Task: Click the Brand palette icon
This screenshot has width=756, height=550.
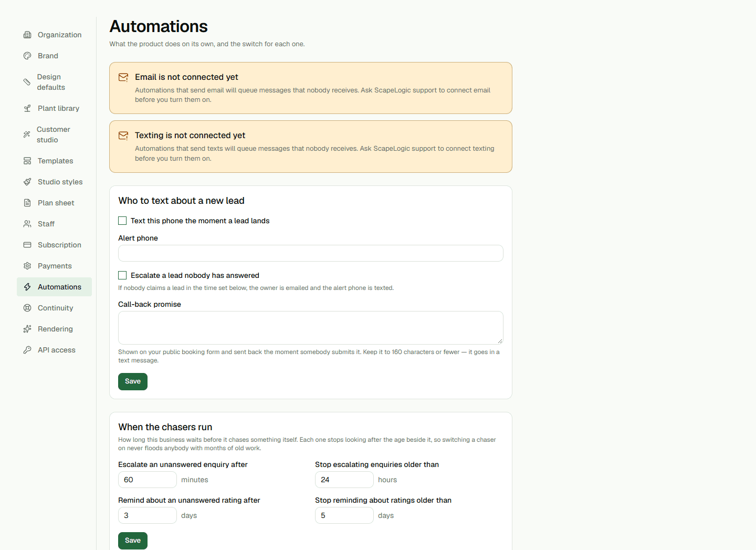Action: click(27, 56)
